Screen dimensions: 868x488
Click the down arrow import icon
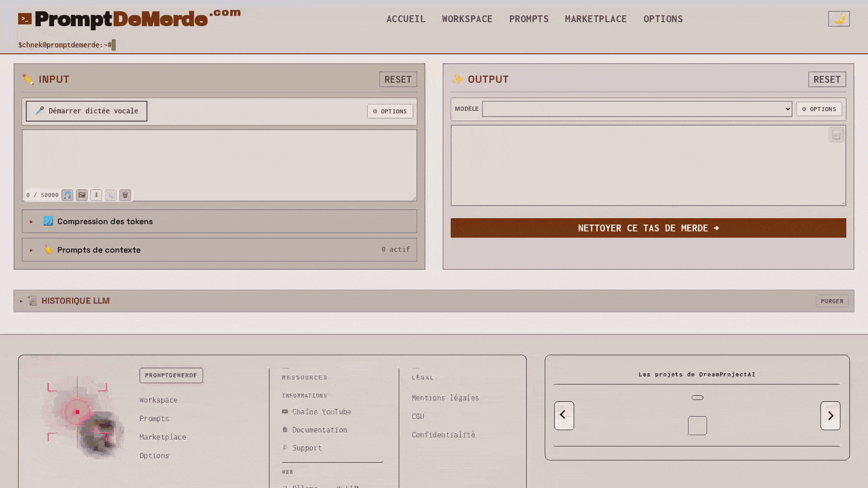[x=96, y=195]
